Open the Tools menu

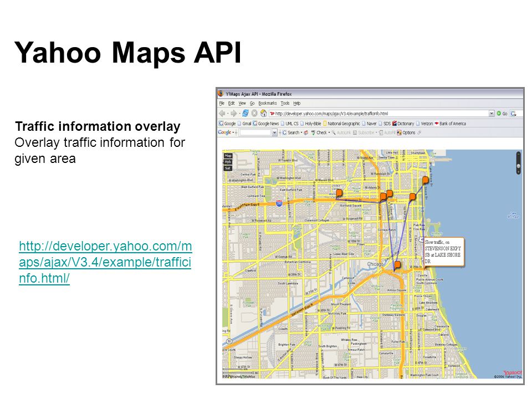[x=285, y=103]
